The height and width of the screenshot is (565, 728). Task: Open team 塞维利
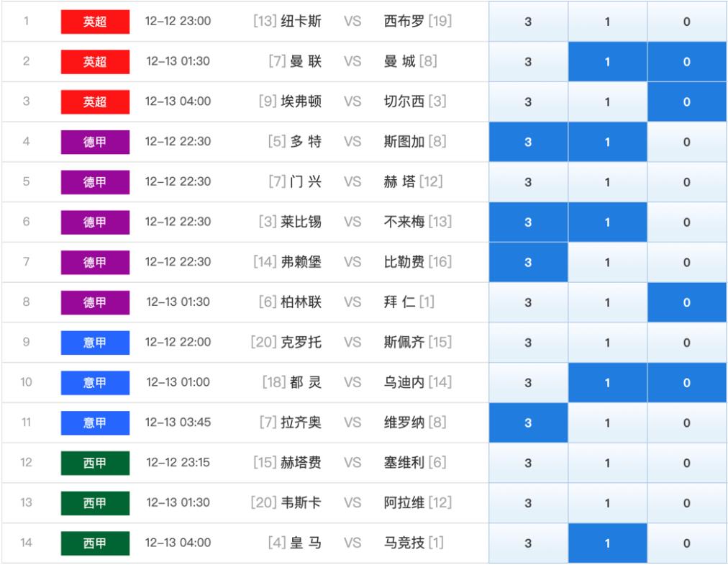(x=404, y=462)
